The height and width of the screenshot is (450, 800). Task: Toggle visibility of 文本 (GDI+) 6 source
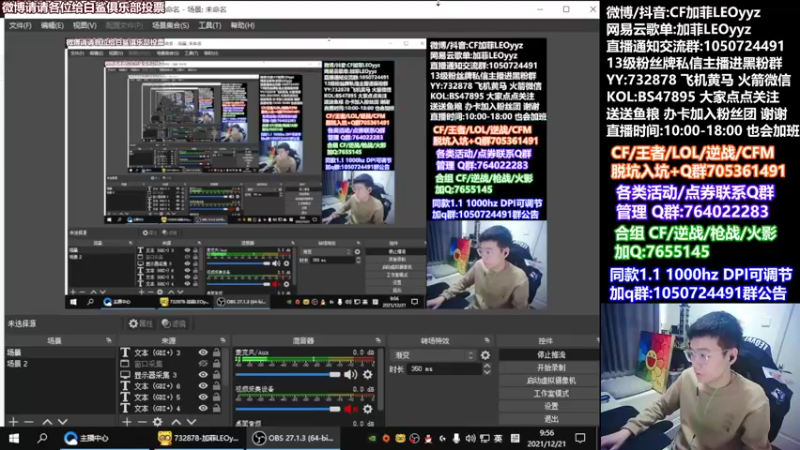pos(203,386)
